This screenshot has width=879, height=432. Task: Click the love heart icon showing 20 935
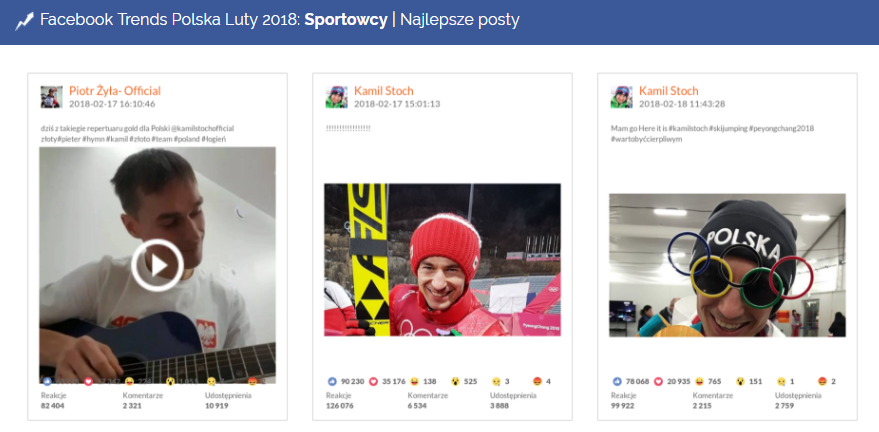(660, 381)
